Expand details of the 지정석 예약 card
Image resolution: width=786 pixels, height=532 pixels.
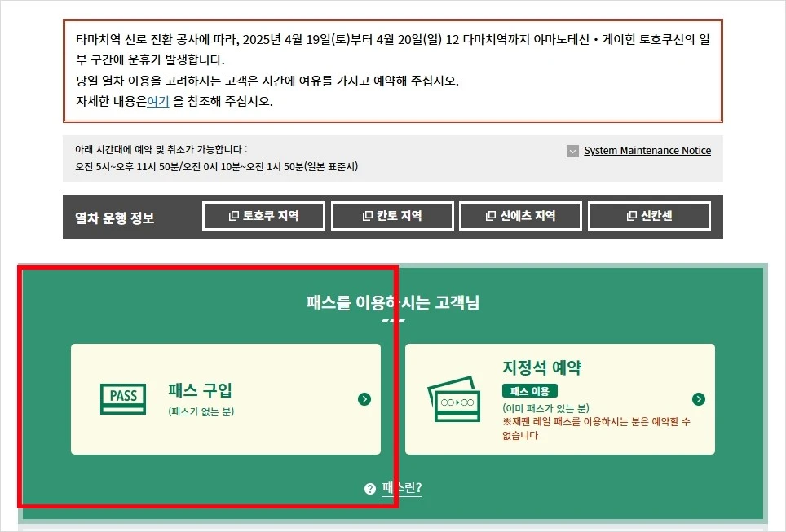point(563,399)
